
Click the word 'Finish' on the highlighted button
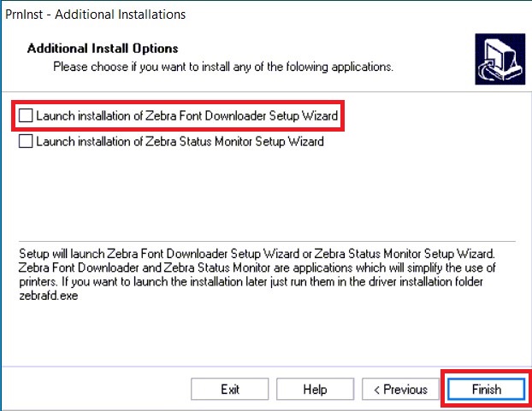point(487,390)
